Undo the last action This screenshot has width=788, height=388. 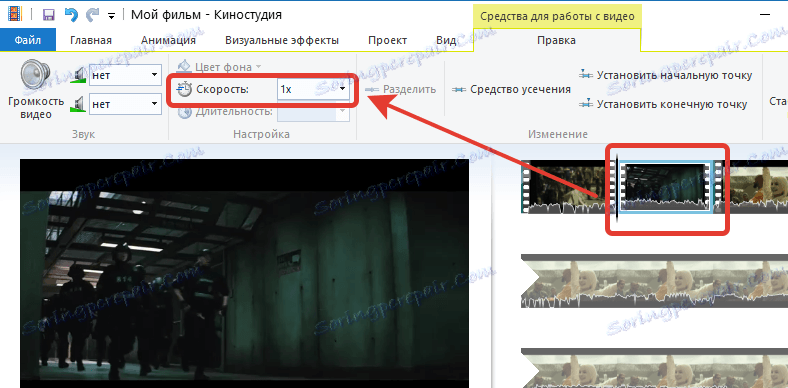pyautogui.click(x=71, y=15)
